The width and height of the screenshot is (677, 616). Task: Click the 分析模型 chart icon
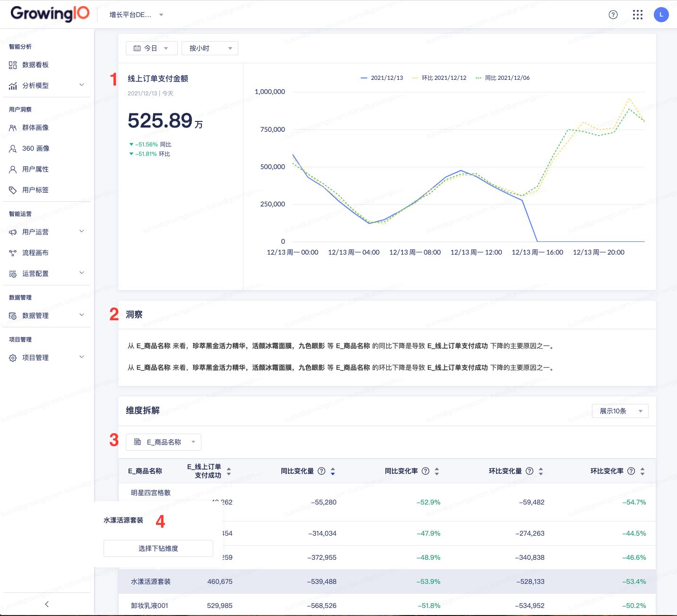coord(13,86)
